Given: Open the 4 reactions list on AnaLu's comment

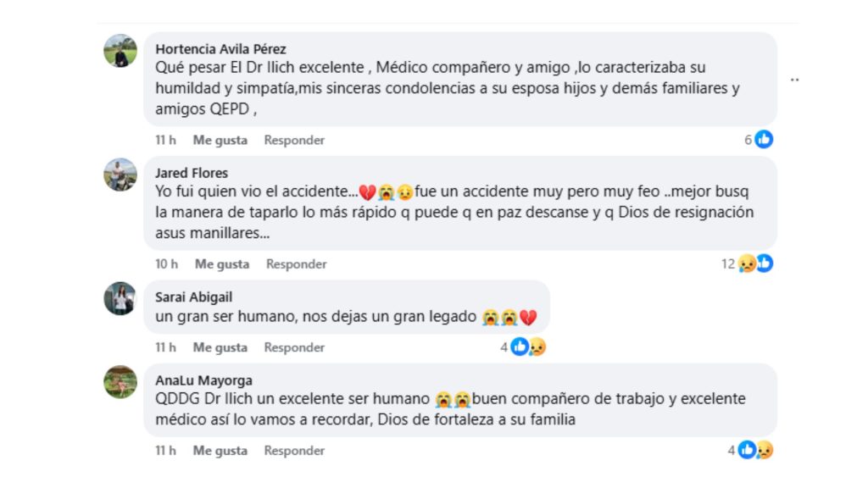Looking at the screenshot, I should pos(732,450).
